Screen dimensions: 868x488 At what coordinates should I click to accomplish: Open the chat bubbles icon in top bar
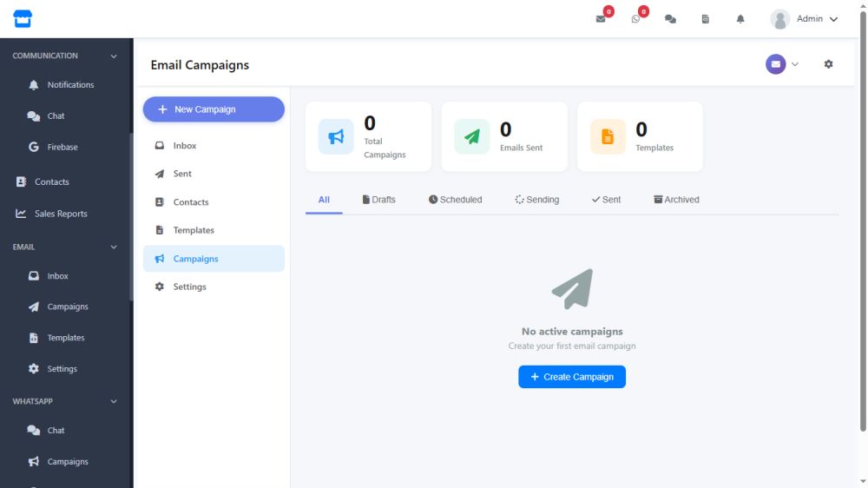(x=670, y=19)
